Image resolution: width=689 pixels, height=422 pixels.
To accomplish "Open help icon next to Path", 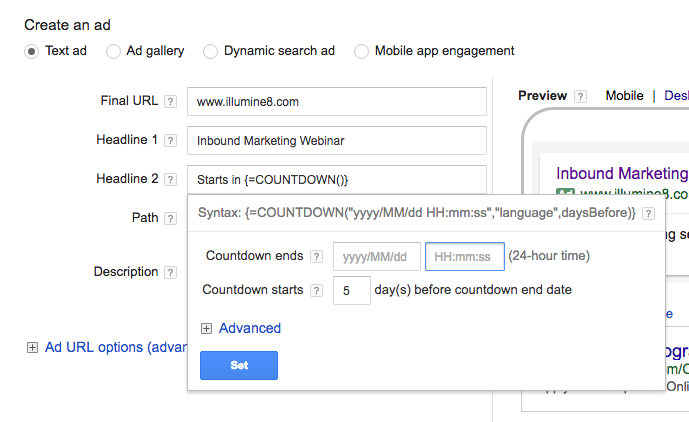I will 170,218.
